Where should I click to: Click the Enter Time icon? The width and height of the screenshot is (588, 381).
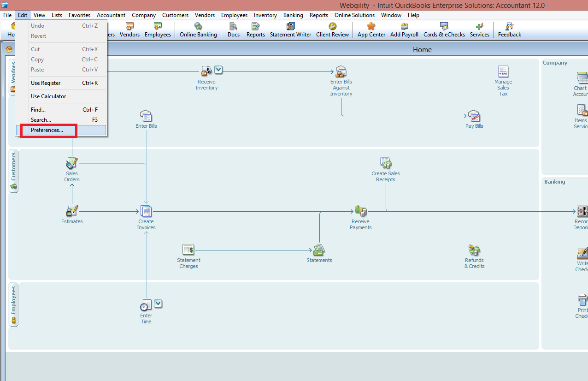pyautogui.click(x=146, y=305)
